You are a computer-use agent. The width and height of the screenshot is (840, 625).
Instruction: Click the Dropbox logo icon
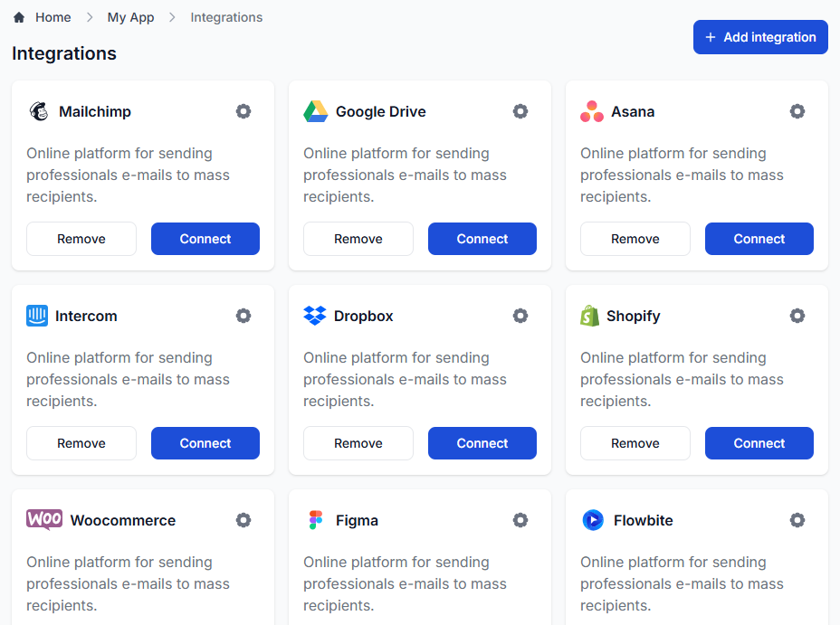click(x=316, y=316)
